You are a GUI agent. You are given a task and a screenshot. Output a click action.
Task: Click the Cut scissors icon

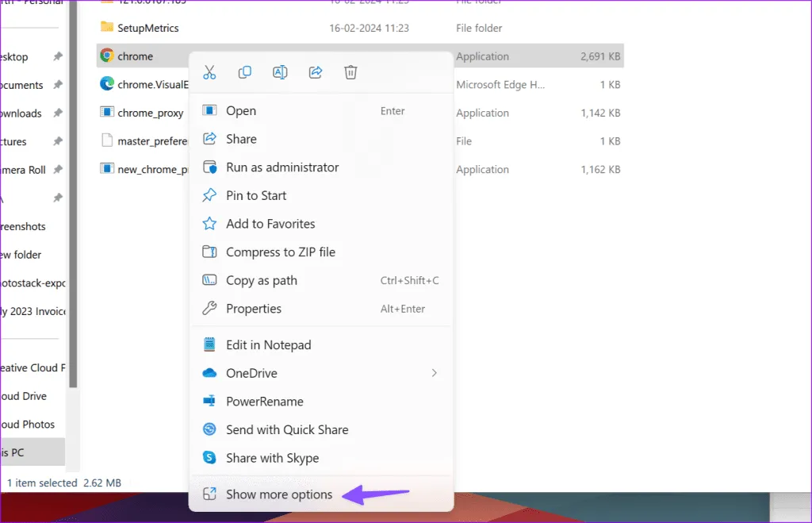[x=209, y=73]
